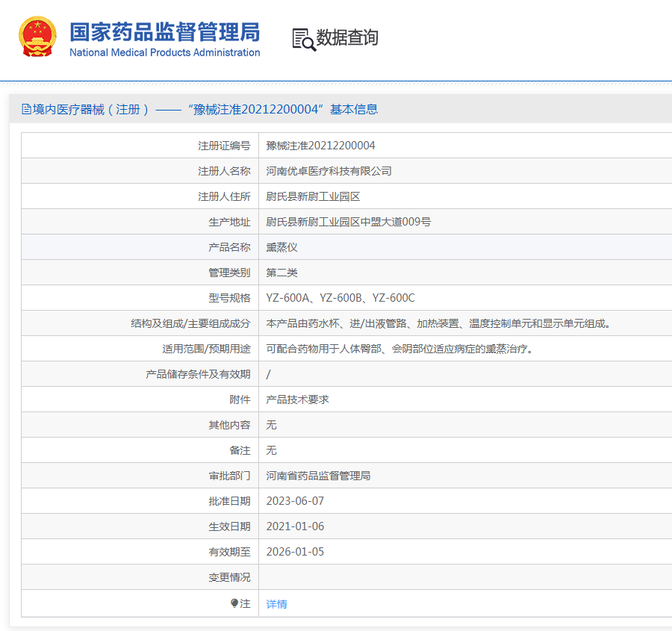This screenshot has height=631, width=672.
Task: Select 河南优卓医疗科技有限公司 cell
Action: click(x=329, y=171)
